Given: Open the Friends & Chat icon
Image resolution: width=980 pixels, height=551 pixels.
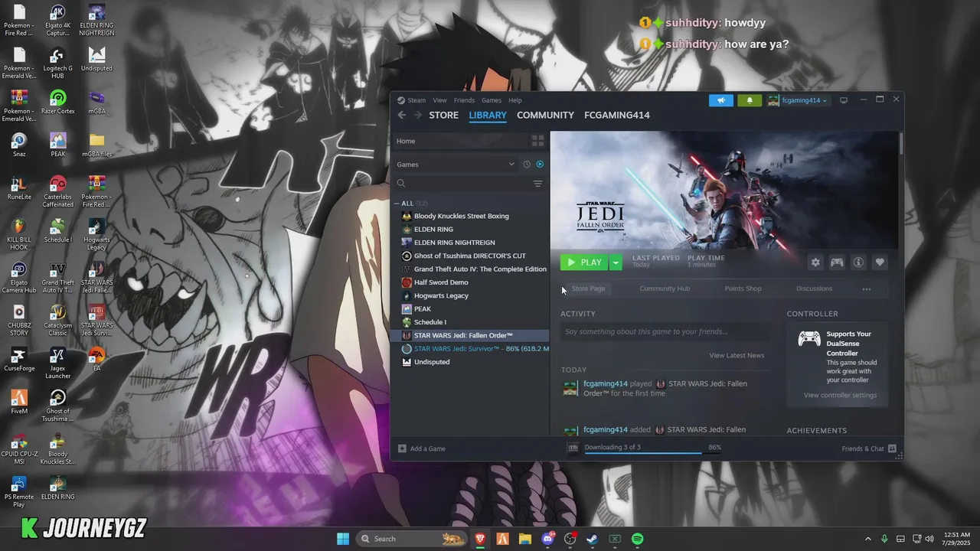Looking at the screenshot, I should [892, 448].
